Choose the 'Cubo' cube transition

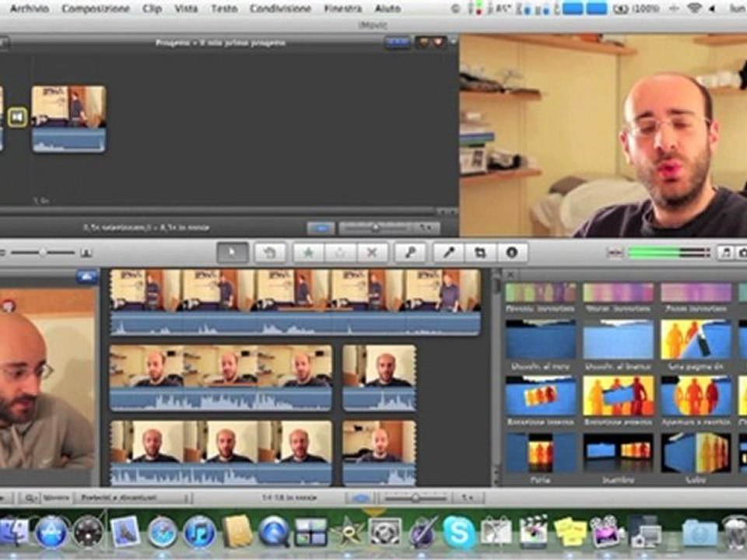coord(696,453)
